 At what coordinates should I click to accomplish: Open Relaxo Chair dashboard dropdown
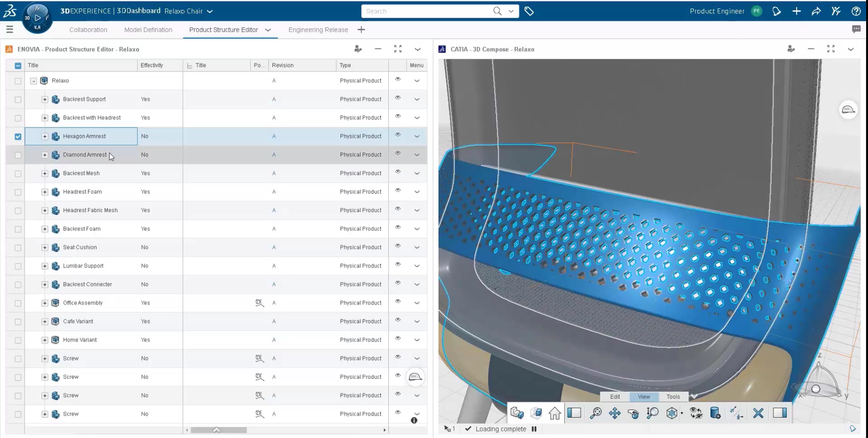pos(210,11)
